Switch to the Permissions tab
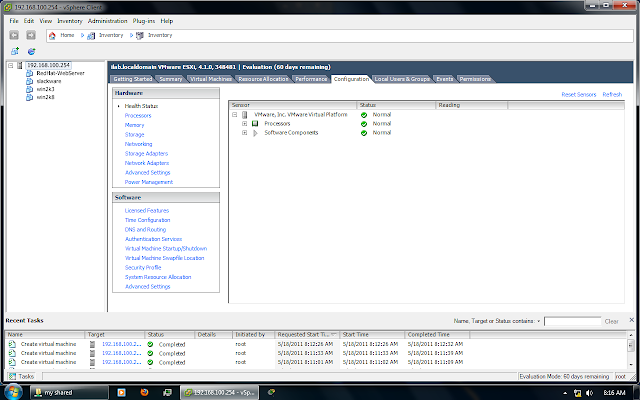 click(x=475, y=79)
